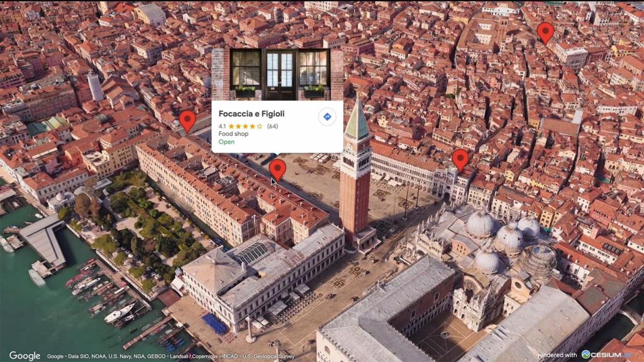The image size is (644, 362).
Task: Select the map pin left of the place card
Action: [x=187, y=121]
